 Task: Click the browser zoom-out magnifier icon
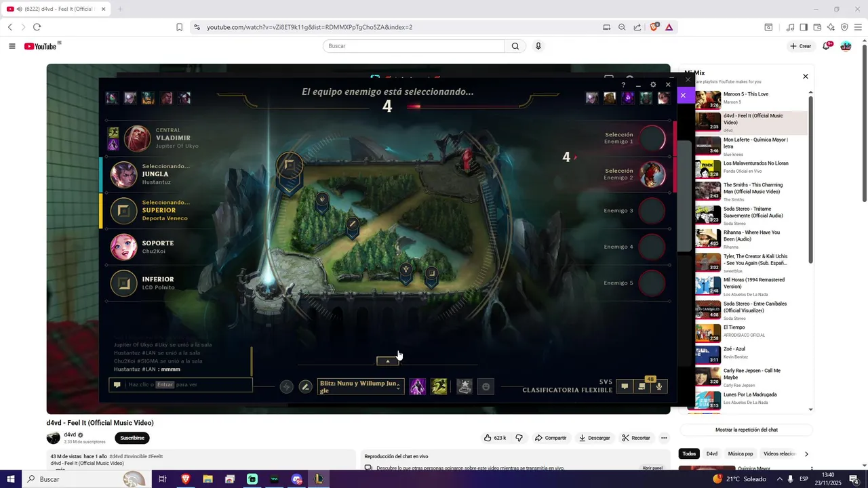tap(622, 27)
